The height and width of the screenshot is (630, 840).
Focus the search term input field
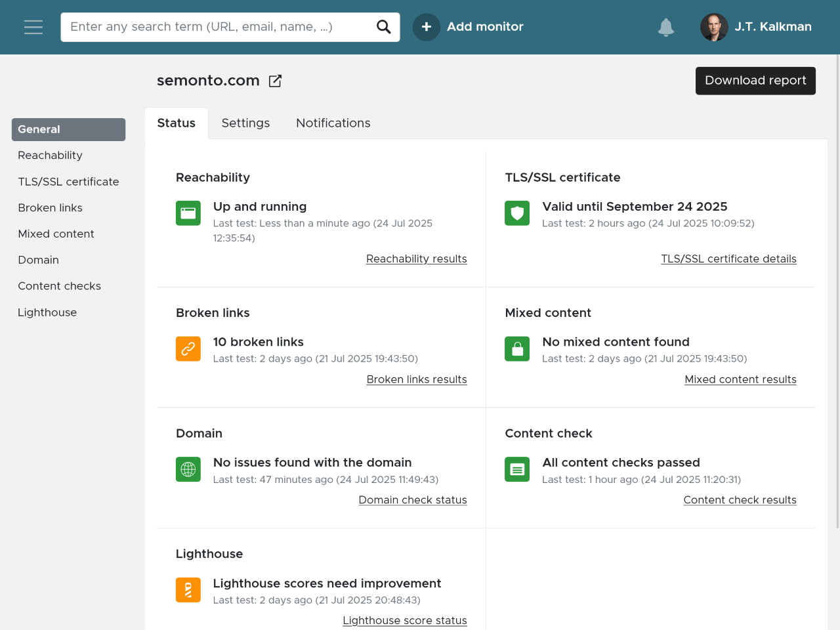pyautogui.click(x=217, y=27)
